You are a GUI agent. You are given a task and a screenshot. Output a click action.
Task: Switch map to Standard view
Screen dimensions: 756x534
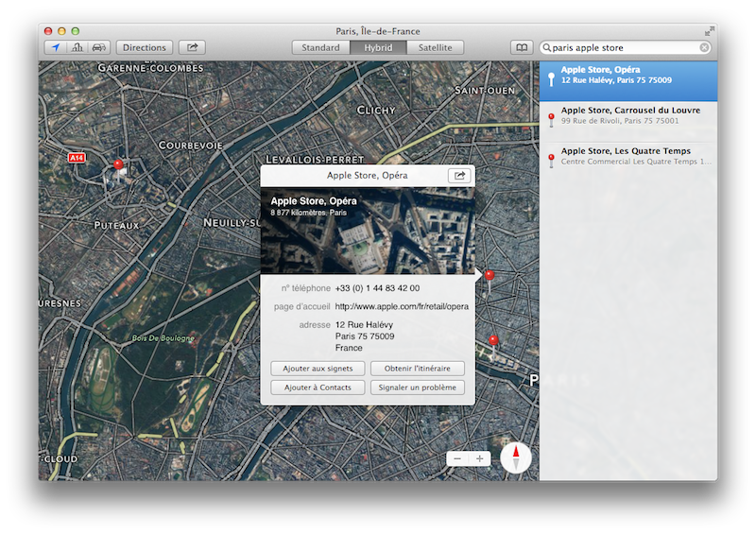click(x=320, y=47)
